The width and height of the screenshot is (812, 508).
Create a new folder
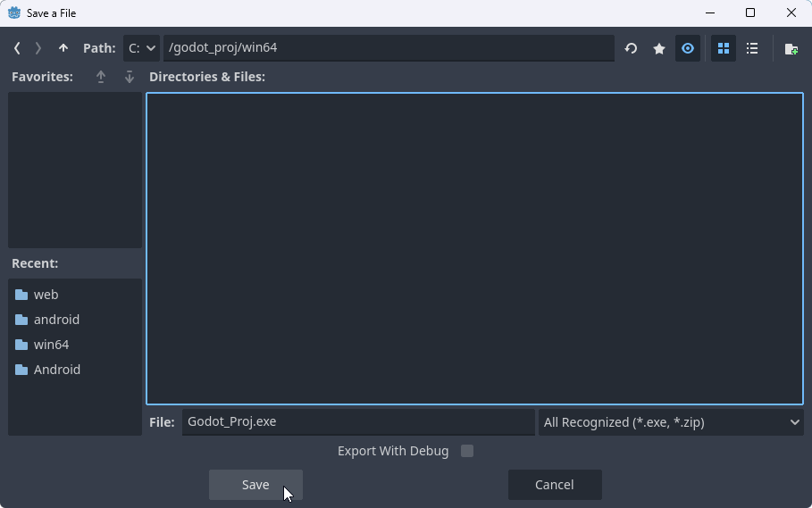tap(791, 48)
